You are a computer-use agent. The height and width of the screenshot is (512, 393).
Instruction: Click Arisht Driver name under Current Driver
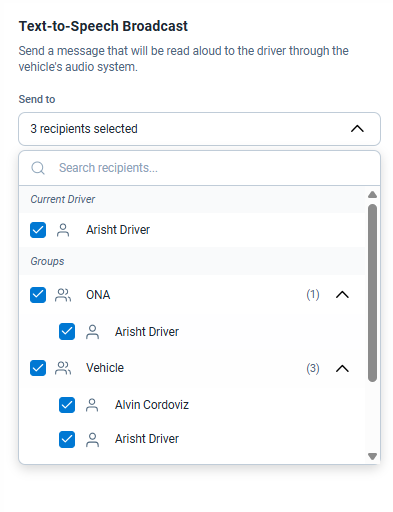(118, 230)
